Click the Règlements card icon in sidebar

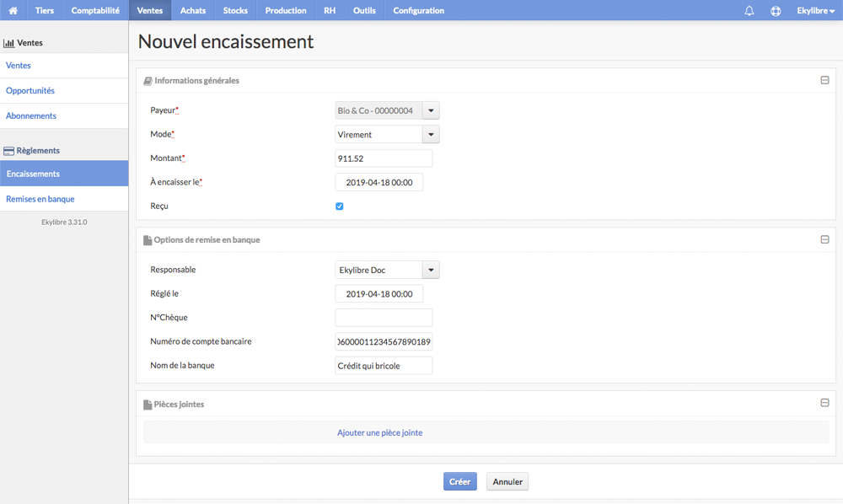(x=8, y=151)
